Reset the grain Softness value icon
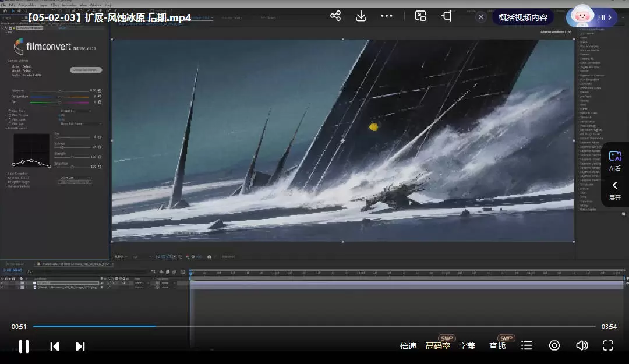 100,147
